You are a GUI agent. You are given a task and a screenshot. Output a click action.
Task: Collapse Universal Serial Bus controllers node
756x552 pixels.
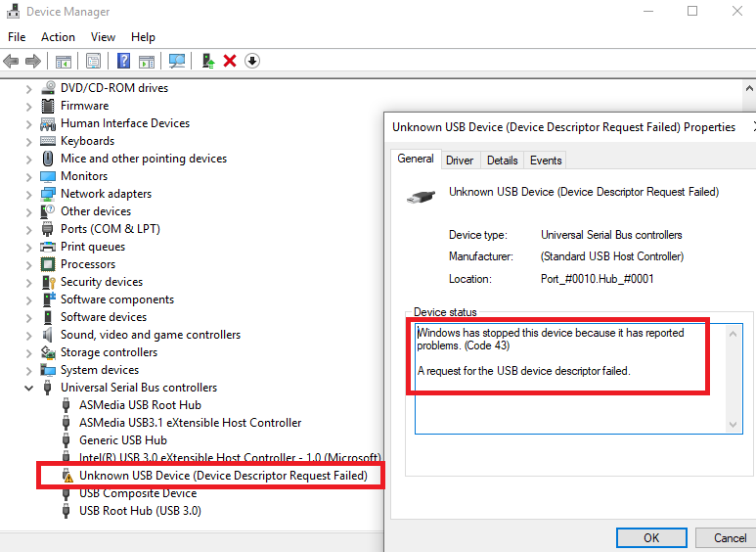28,388
